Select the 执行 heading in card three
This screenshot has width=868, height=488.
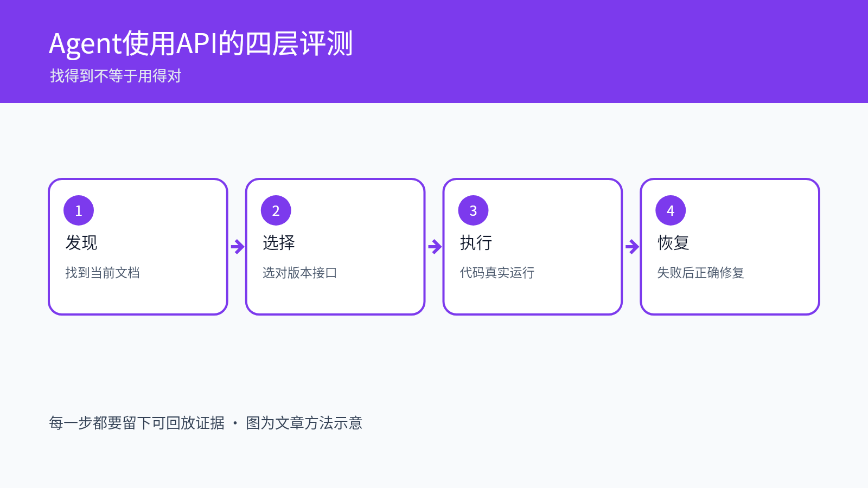[476, 242]
